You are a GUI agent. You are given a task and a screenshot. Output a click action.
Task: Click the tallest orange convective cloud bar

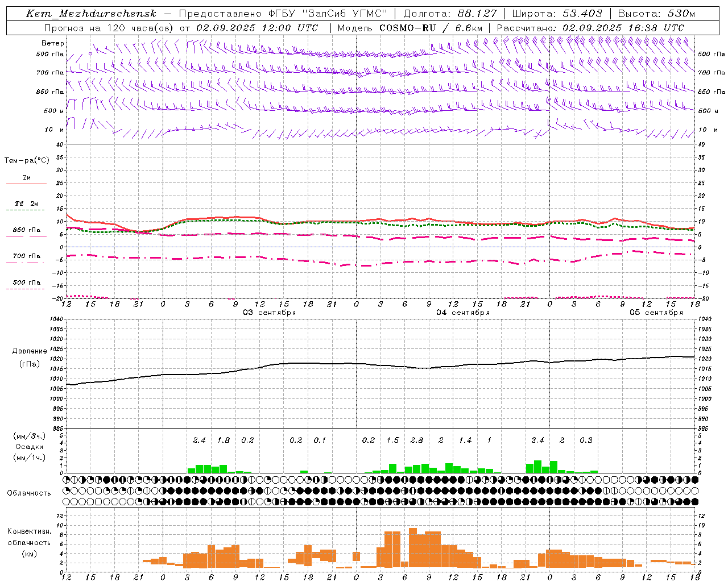coord(413,548)
